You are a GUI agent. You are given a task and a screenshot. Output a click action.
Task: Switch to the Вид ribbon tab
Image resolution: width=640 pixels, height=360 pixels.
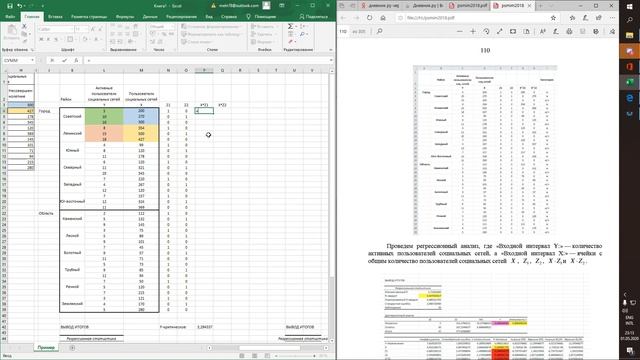click(x=209, y=17)
